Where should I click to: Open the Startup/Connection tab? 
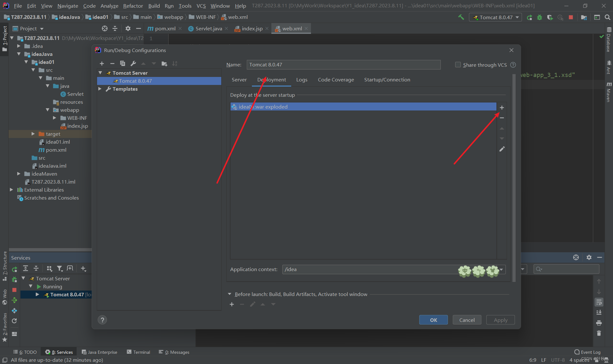pos(387,80)
